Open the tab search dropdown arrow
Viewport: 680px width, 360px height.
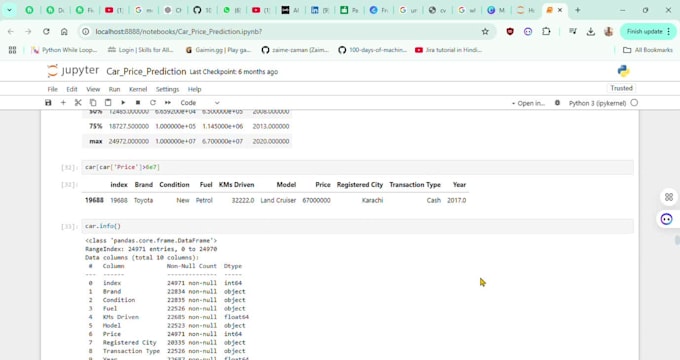(x=9, y=10)
